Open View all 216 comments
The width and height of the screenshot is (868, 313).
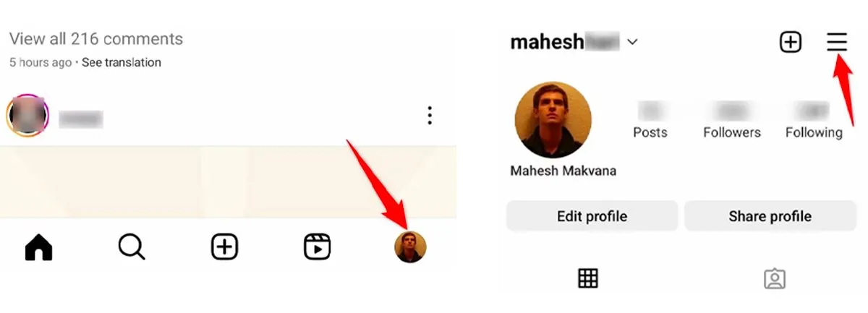(96, 39)
